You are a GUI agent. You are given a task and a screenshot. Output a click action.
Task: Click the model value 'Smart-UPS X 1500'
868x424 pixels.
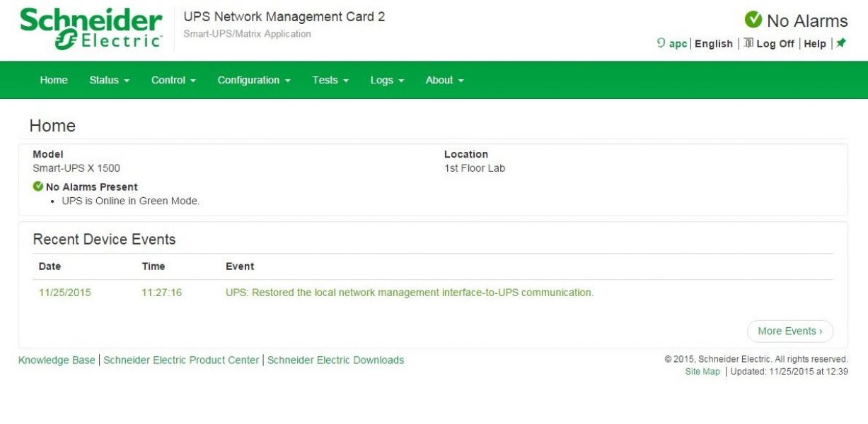[x=76, y=168]
